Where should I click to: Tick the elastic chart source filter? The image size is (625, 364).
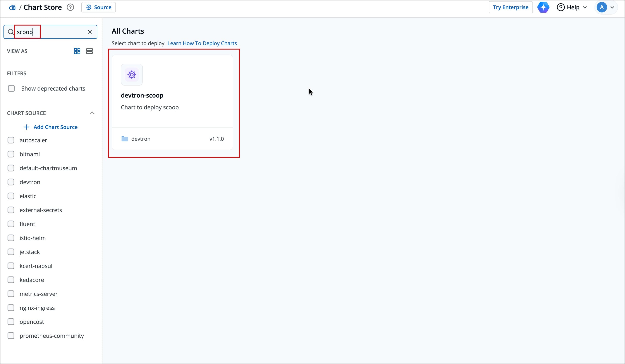pyautogui.click(x=11, y=196)
